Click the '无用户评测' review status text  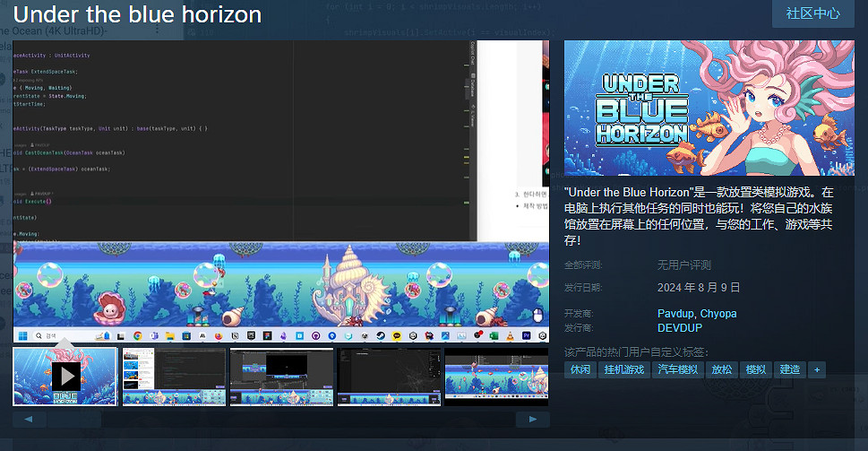tap(683, 265)
